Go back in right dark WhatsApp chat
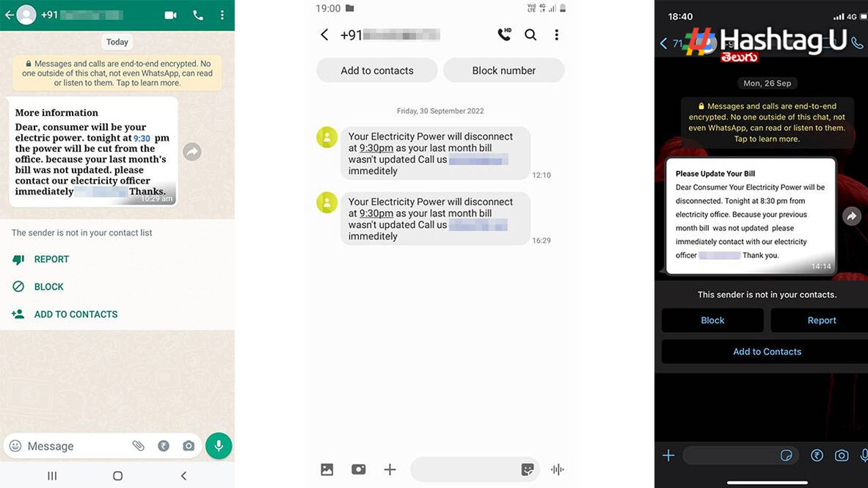This screenshot has height=488, width=868. [663, 43]
